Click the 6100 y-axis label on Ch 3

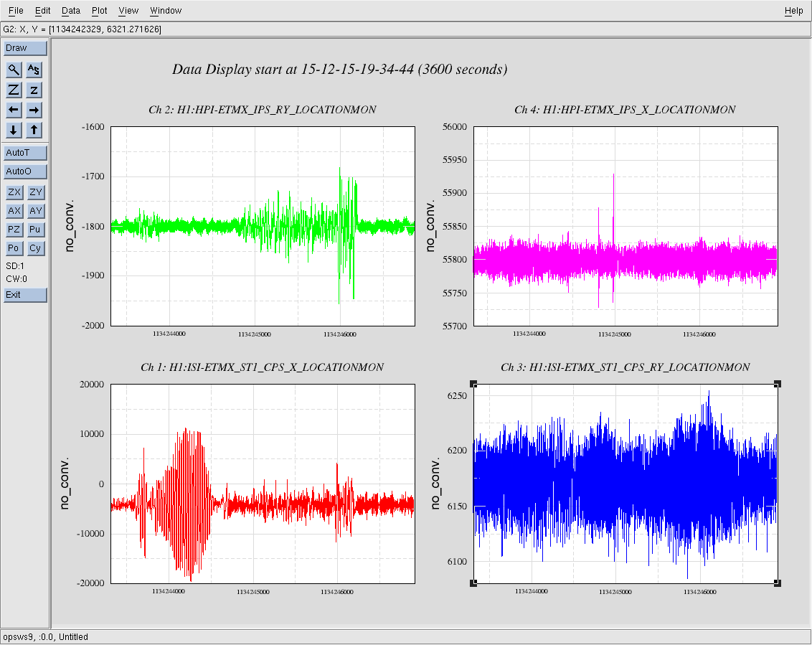click(457, 562)
